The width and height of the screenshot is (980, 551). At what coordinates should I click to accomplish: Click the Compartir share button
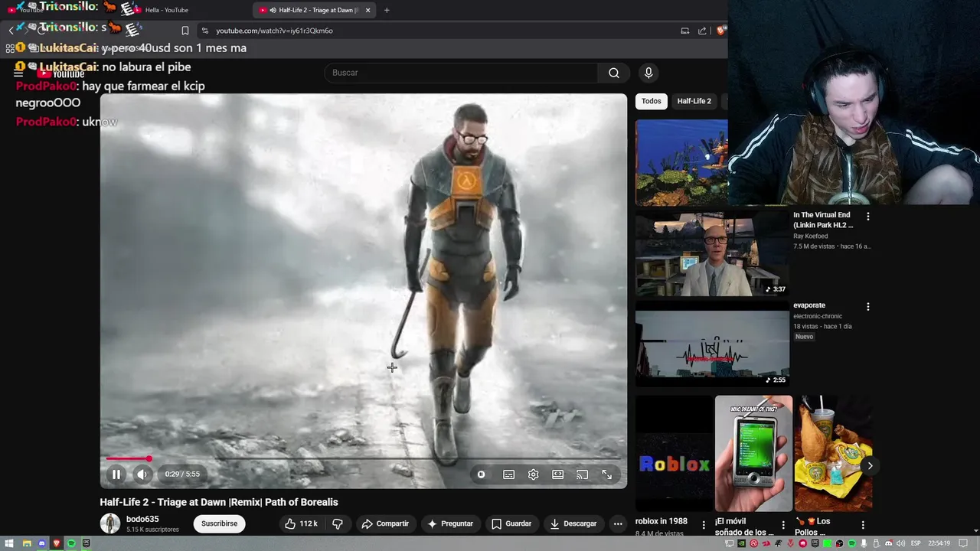click(385, 523)
